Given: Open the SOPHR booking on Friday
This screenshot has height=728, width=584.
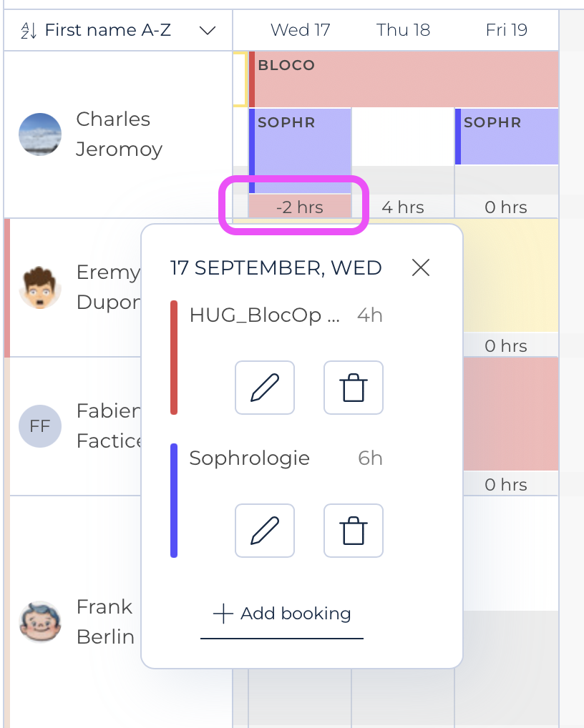Looking at the screenshot, I should coord(507,137).
